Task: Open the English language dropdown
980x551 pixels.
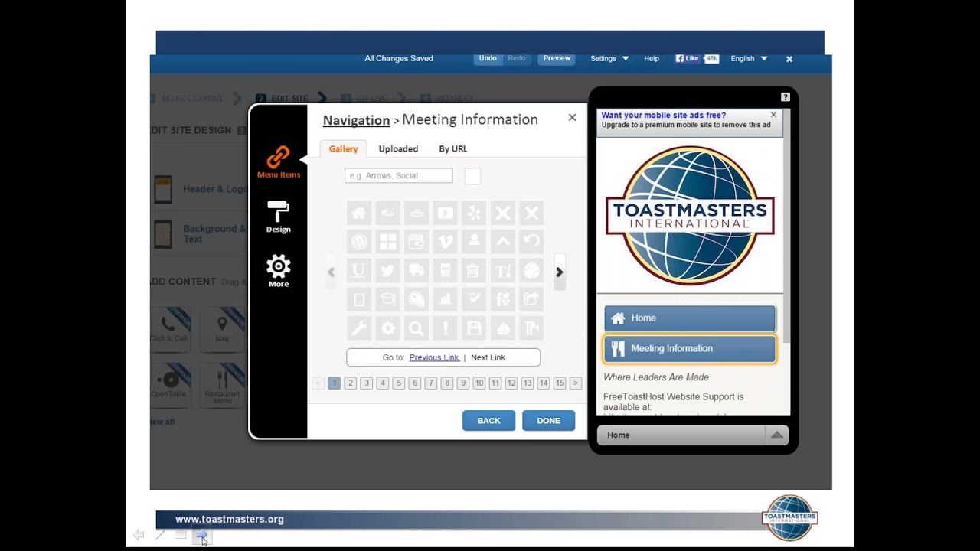Action: [x=749, y=58]
